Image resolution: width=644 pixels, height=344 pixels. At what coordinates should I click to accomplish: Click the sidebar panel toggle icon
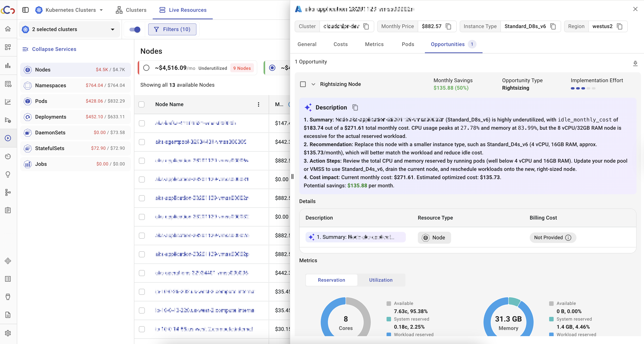[x=25, y=10]
